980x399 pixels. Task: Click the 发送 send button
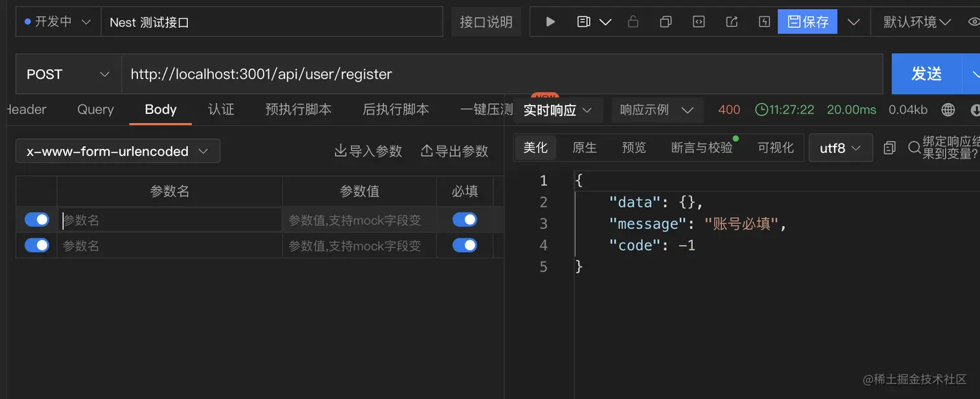(927, 74)
